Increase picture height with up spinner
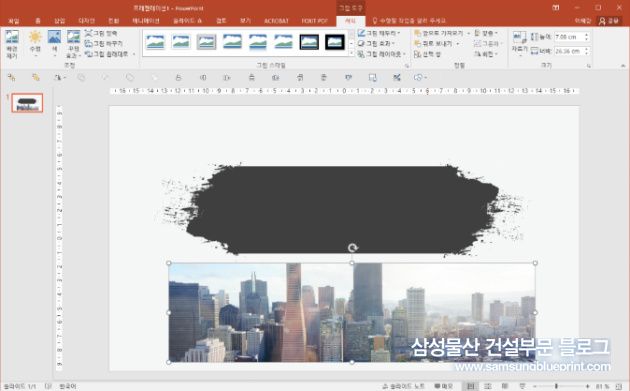This screenshot has height=391, width=630. 586,35
